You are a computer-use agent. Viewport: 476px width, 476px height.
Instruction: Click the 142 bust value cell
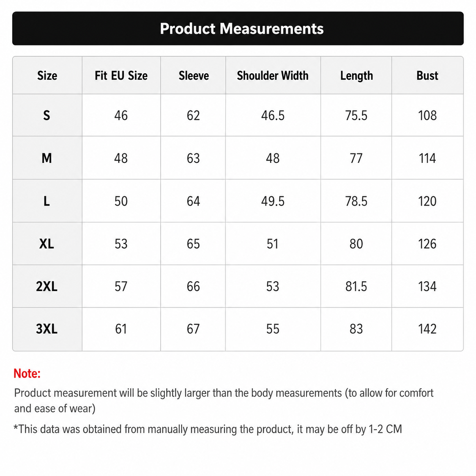coord(427,329)
